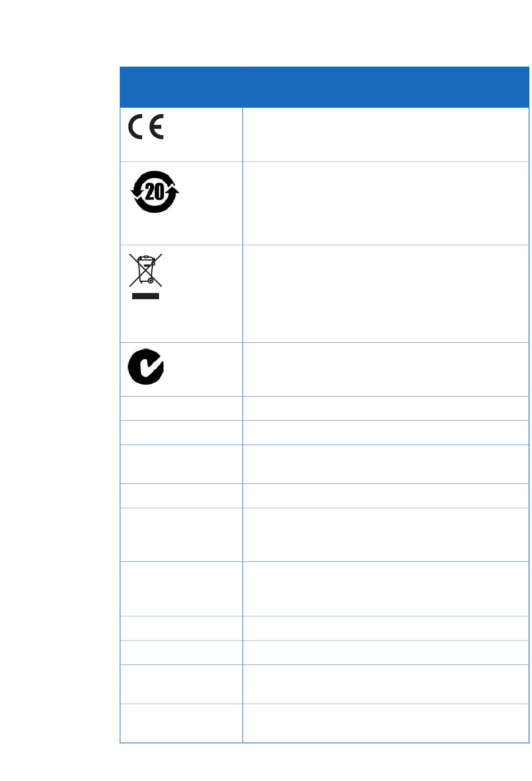The image size is (532, 781).
Task: Click the letter E of the CE mark
Action: click(156, 127)
